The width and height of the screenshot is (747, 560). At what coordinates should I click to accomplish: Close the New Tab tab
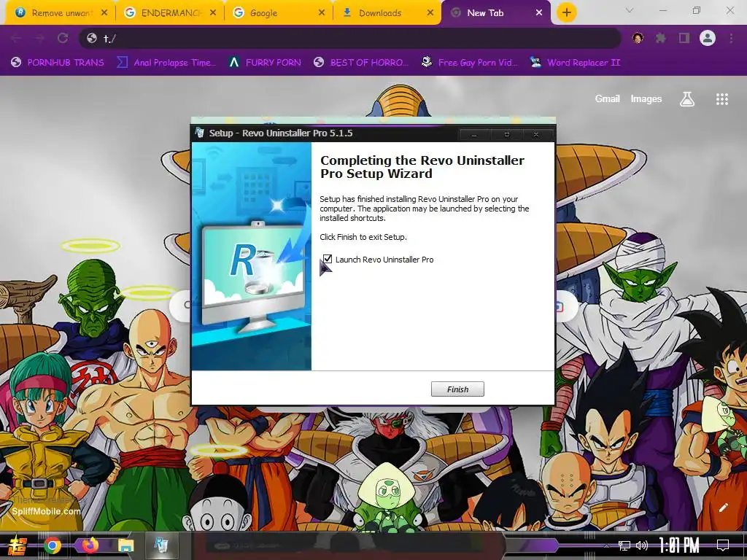[x=539, y=13]
